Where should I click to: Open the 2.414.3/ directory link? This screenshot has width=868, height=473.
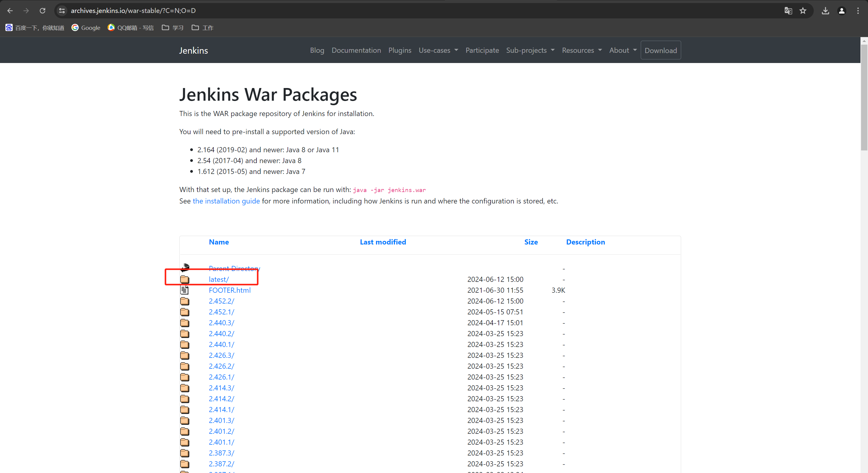tap(222, 388)
